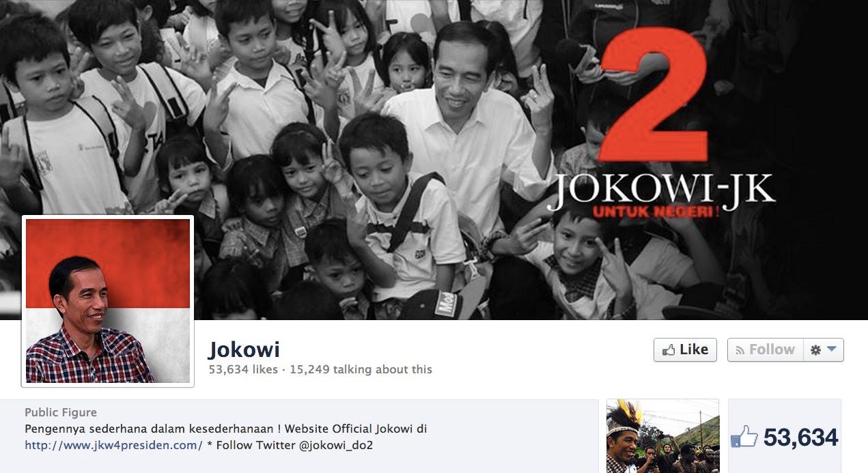The width and height of the screenshot is (868, 473).
Task: Open the cover photo with children
Action: click(434, 160)
